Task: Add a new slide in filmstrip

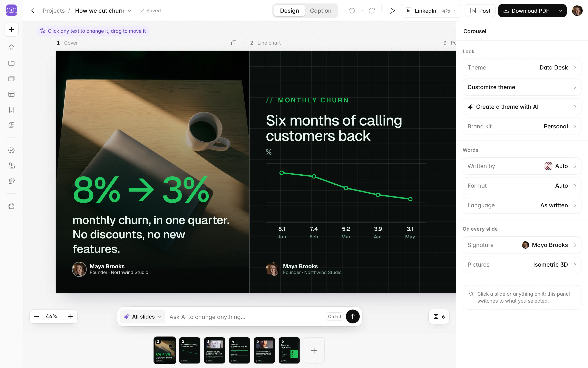Action: pyautogui.click(x=314, y=350)
